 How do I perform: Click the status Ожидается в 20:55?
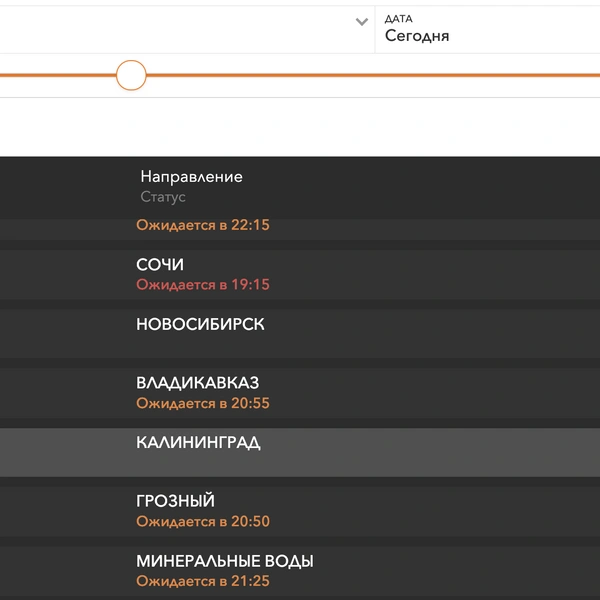point(203,403)
